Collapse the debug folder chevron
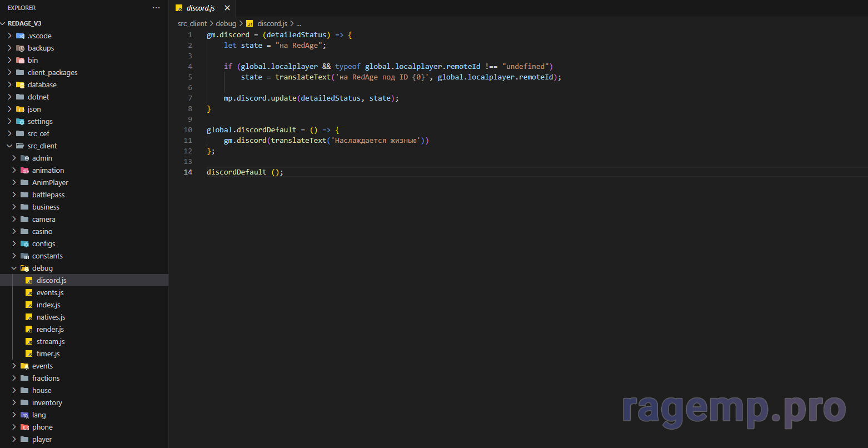This screenshot has height=448, width=868. (x=14, y=268)
